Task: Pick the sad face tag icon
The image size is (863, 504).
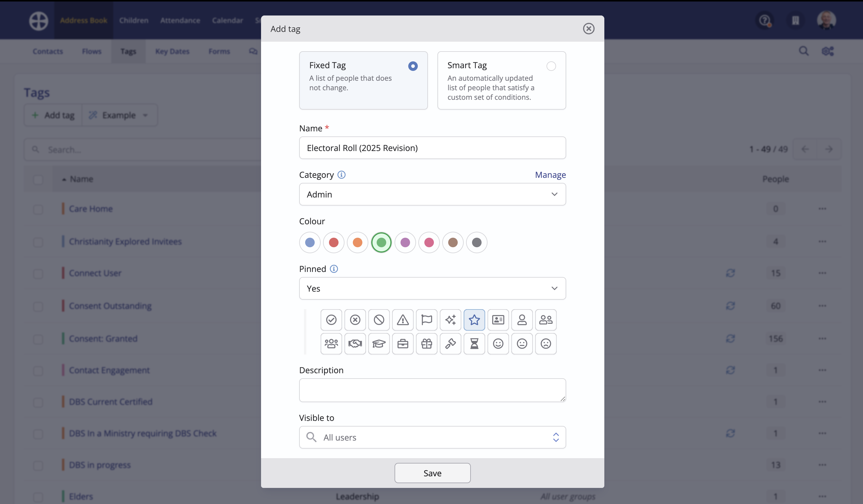Action: coord(546,343)
